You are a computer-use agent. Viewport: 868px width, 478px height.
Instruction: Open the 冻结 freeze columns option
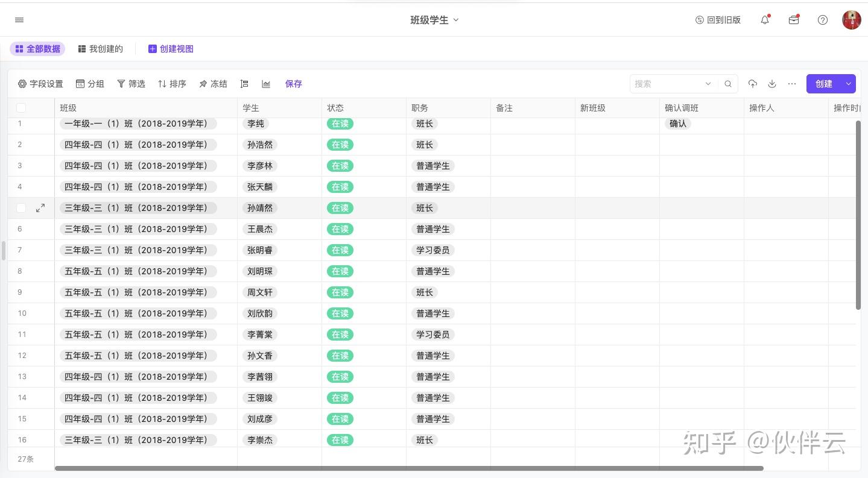point(213,84)
